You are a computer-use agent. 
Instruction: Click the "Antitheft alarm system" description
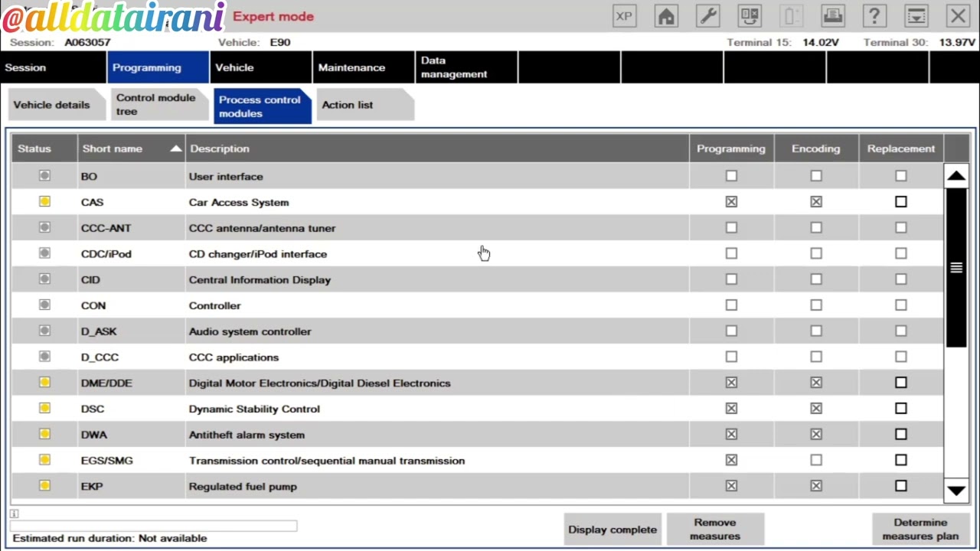click(247, 435)
